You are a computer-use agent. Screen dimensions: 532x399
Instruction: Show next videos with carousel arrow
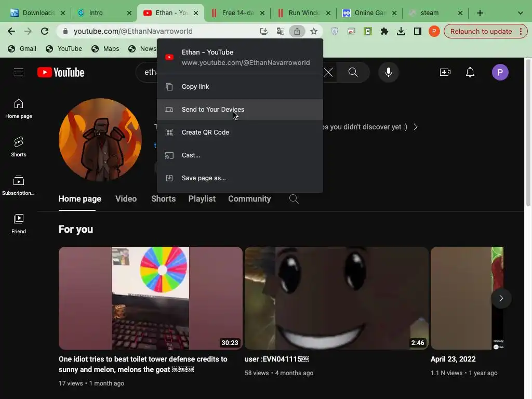[x=501, y=298]
